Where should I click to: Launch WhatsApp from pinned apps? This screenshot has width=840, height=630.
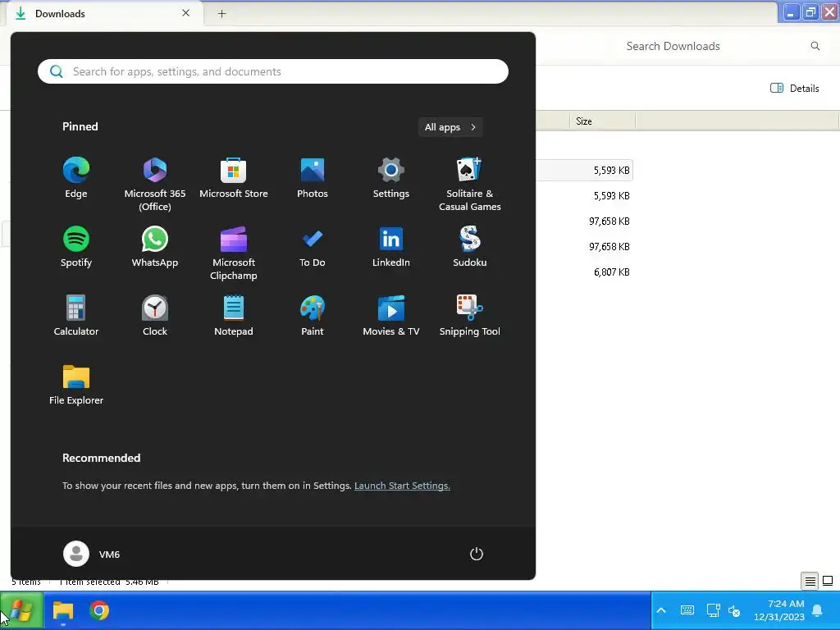pyautogui.click(x=155, y=247)
